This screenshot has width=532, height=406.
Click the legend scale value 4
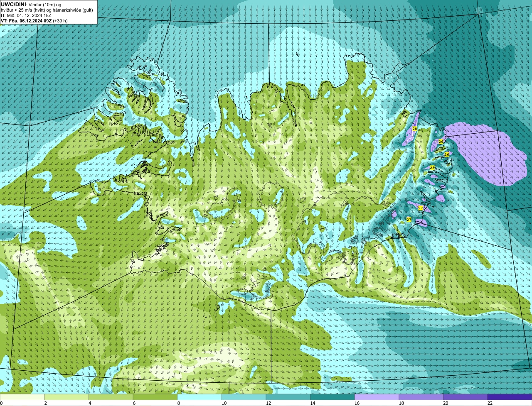click(x=90, y=403)
